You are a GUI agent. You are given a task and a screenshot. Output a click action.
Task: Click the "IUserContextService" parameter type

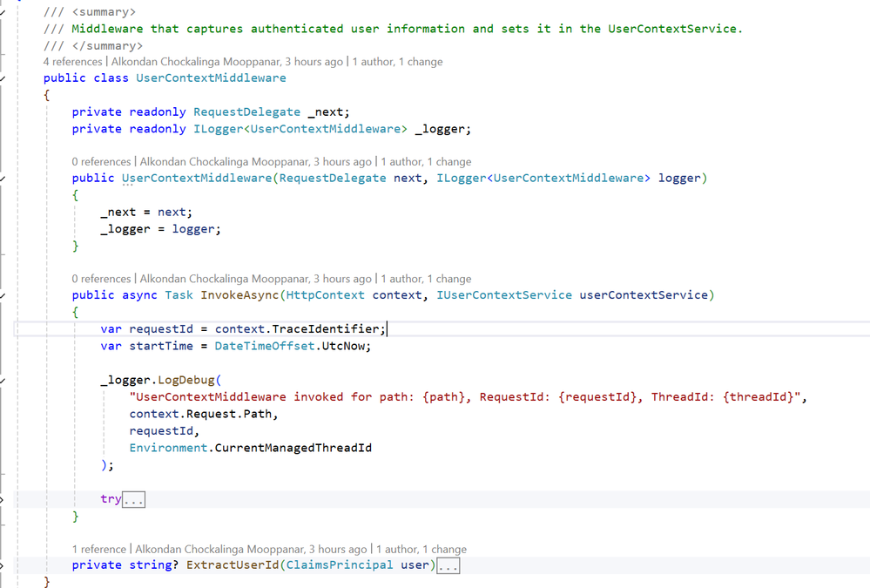[x=504, y=294]
